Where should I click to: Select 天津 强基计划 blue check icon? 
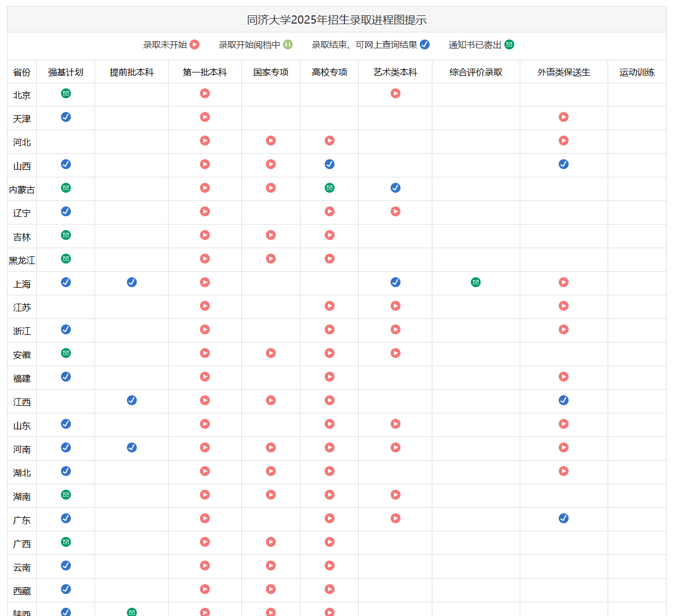pyautogui.click(x=66, y=117)
